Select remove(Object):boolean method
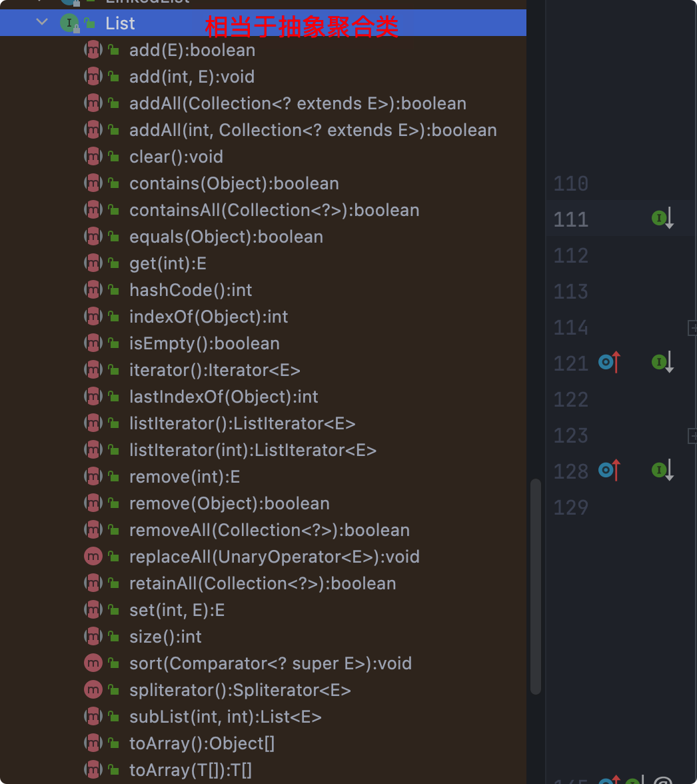 click(x=229, y=503)
